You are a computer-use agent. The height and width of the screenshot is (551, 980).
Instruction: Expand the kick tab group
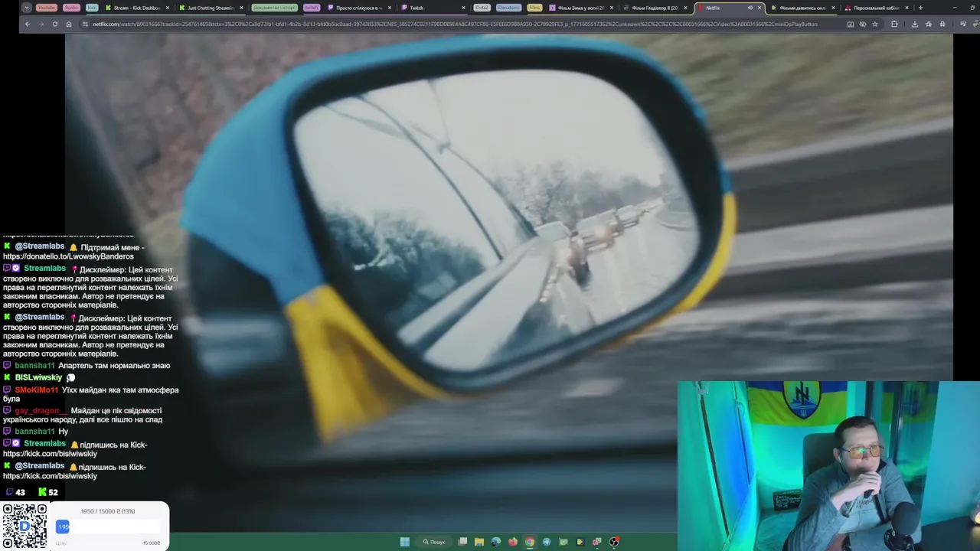92,8
